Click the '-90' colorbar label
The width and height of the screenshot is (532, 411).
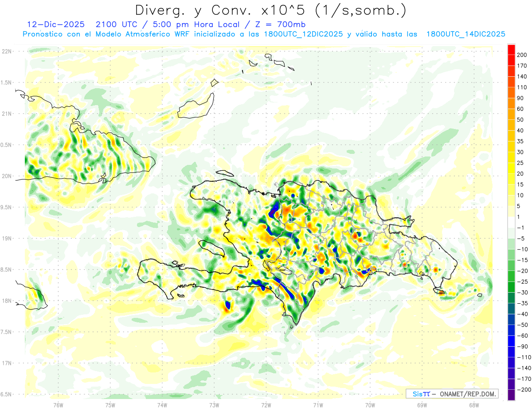(x=522, y=346)
